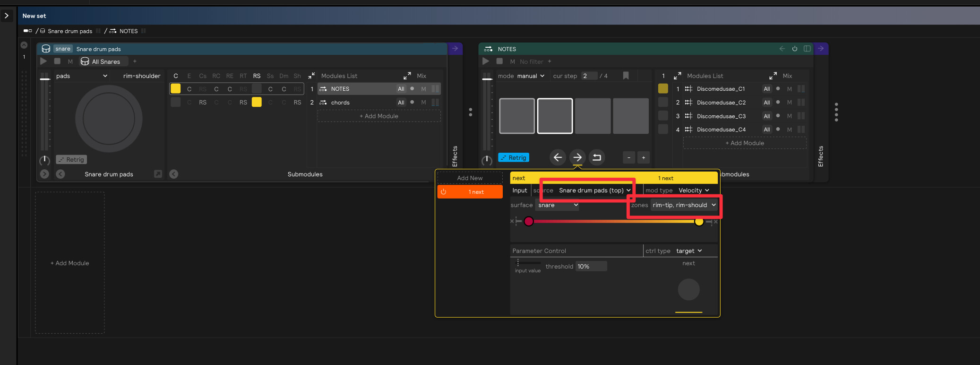
Task: Click Add Module under chords row
Action: point(379,116)
